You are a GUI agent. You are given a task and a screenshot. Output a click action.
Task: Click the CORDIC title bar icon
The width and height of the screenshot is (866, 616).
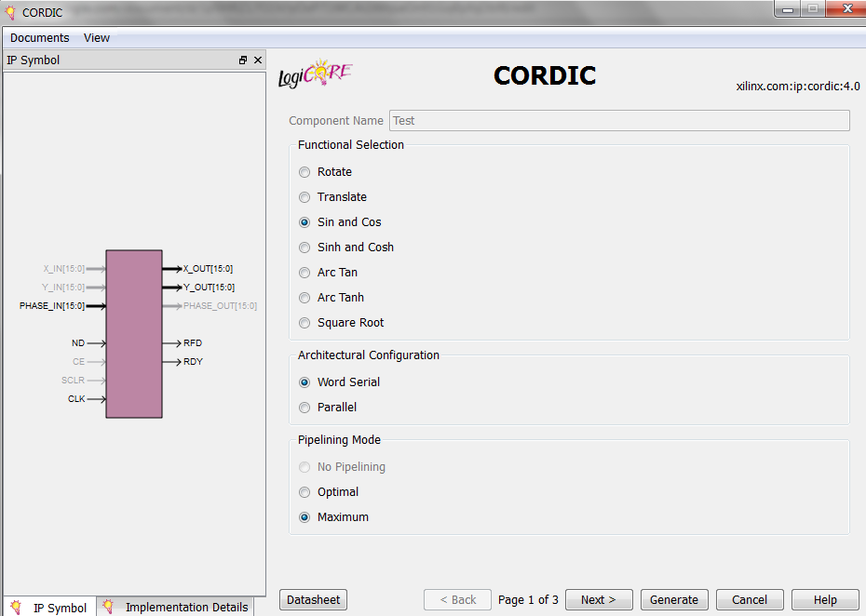11,12
